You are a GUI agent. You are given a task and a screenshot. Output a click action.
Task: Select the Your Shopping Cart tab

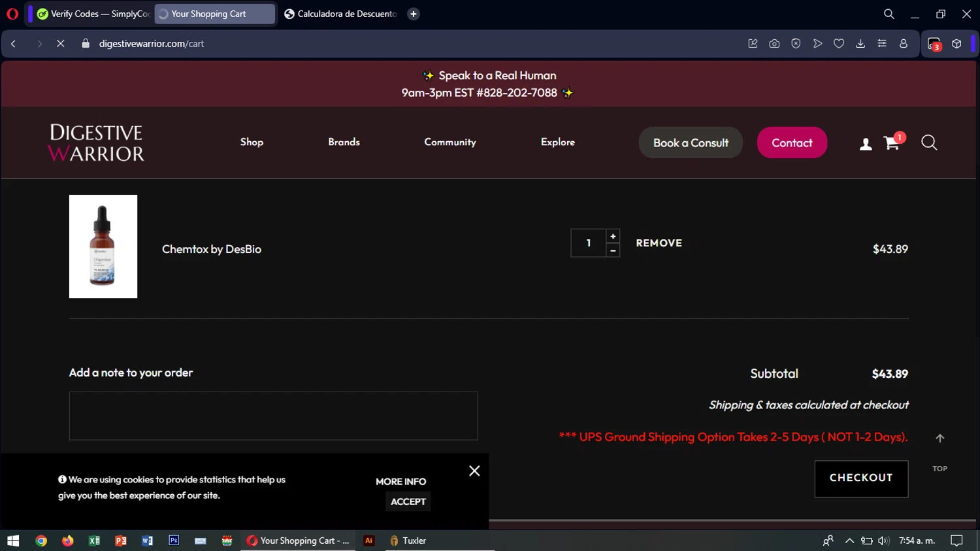pyautogui.click(x=215, y=14)
